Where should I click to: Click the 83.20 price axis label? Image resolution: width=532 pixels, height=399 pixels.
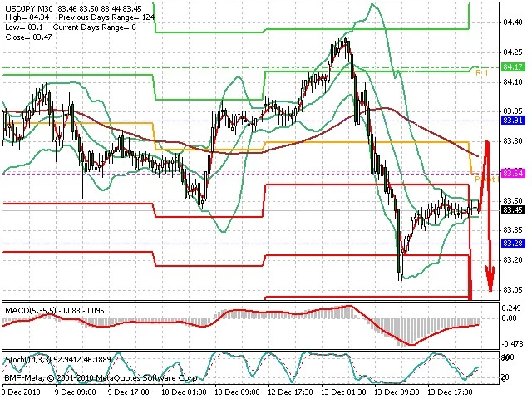tap(512, 260)
